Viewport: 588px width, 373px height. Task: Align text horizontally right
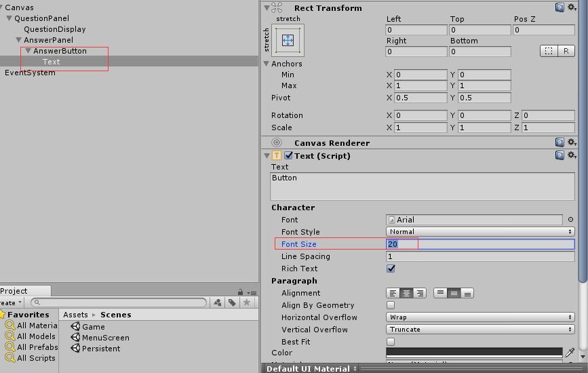click(x=420, y=293)
